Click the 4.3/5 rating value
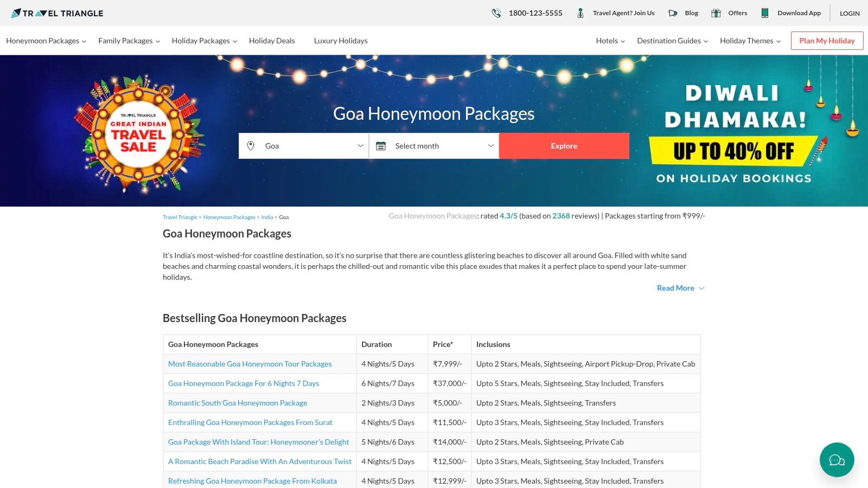This screenshot has width=868, height=488. click(x=509, y=216)
